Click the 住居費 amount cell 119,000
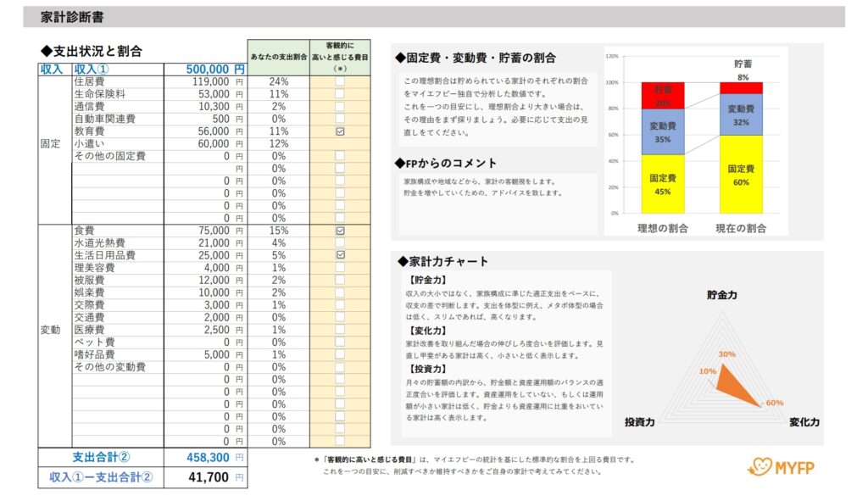The image size is (868, 501). [x=206, y=82]
